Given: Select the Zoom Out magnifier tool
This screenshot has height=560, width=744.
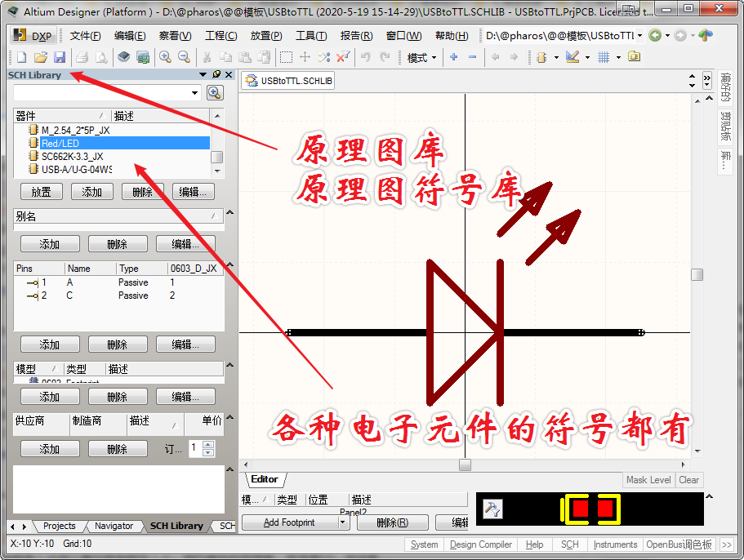Looking at the screenshot, I should point(182,57).
